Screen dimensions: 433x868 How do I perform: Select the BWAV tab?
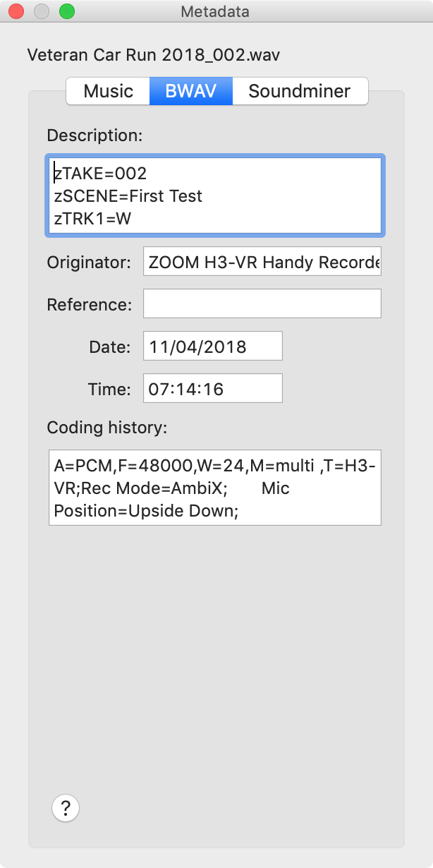tap(190, 91)
